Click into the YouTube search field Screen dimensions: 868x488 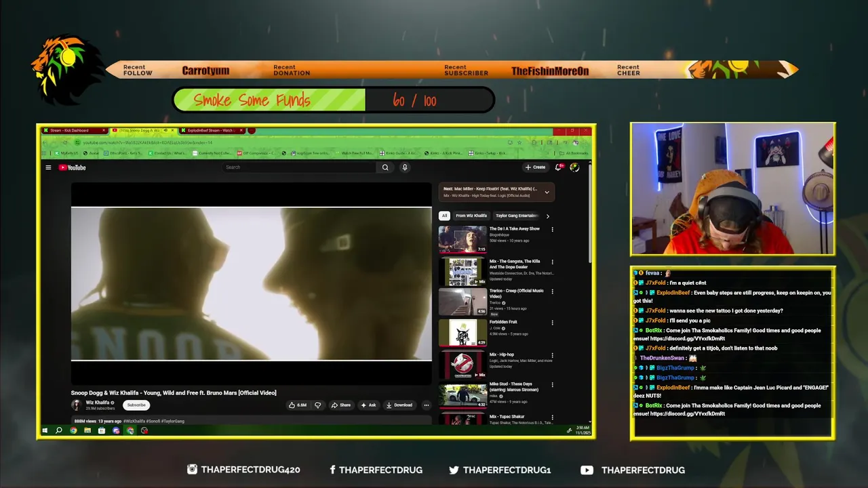coord(299,167)
